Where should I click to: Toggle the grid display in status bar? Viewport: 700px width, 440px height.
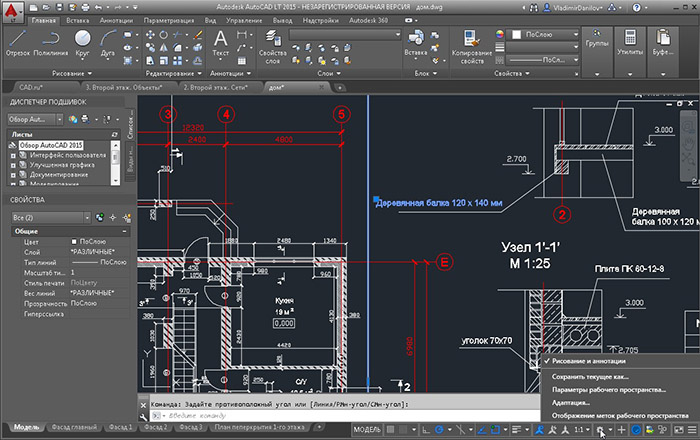pos(391,430)
